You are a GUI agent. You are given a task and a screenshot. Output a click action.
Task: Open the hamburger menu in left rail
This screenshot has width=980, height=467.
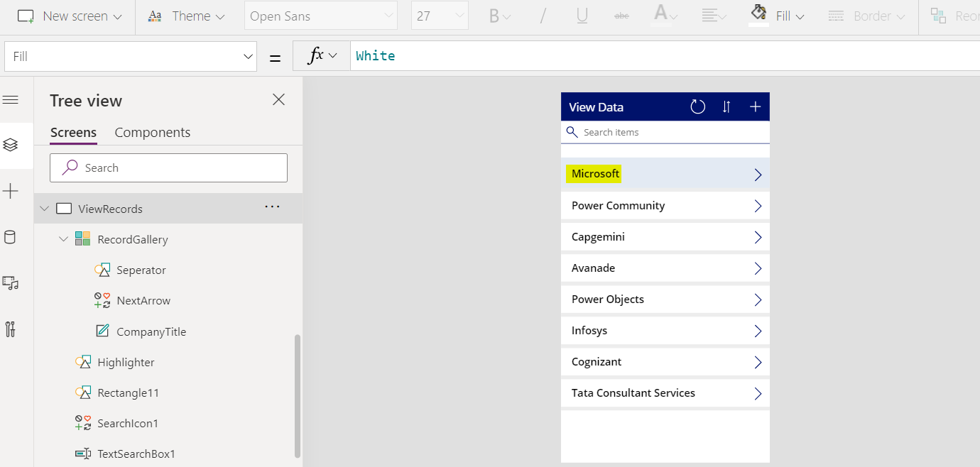coord(10,100)
